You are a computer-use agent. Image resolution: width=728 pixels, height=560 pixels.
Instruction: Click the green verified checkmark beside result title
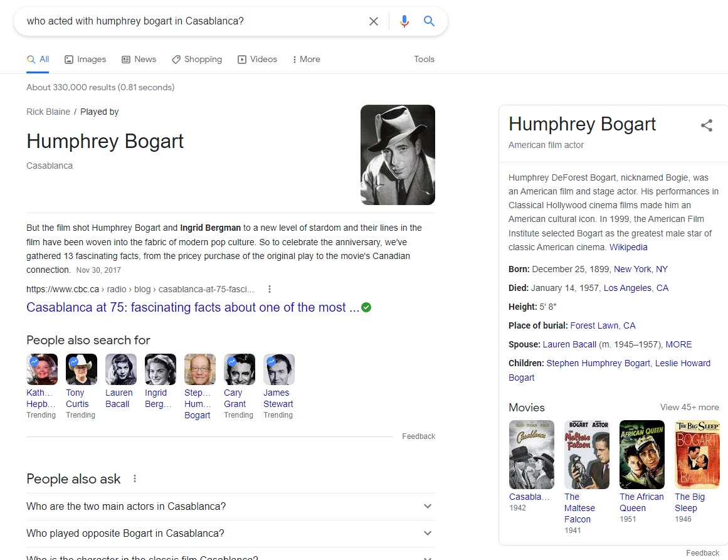[366, 307]
